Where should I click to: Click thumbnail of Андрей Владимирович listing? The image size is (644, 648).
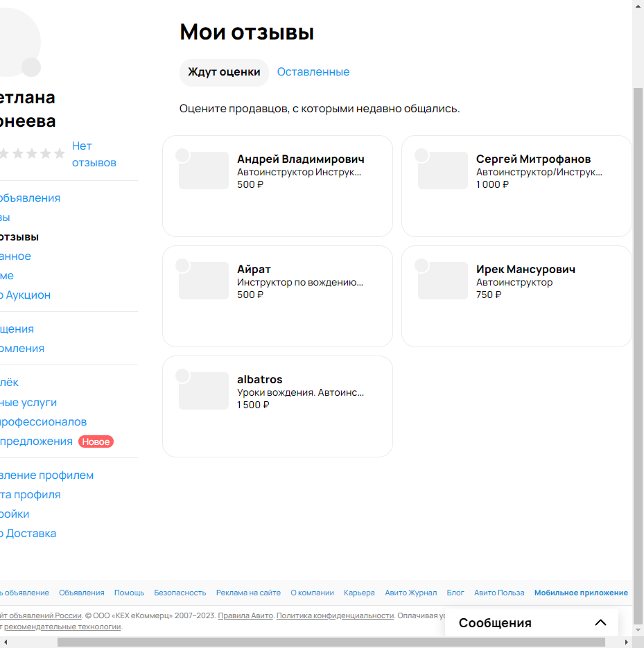tap(204, 170)
